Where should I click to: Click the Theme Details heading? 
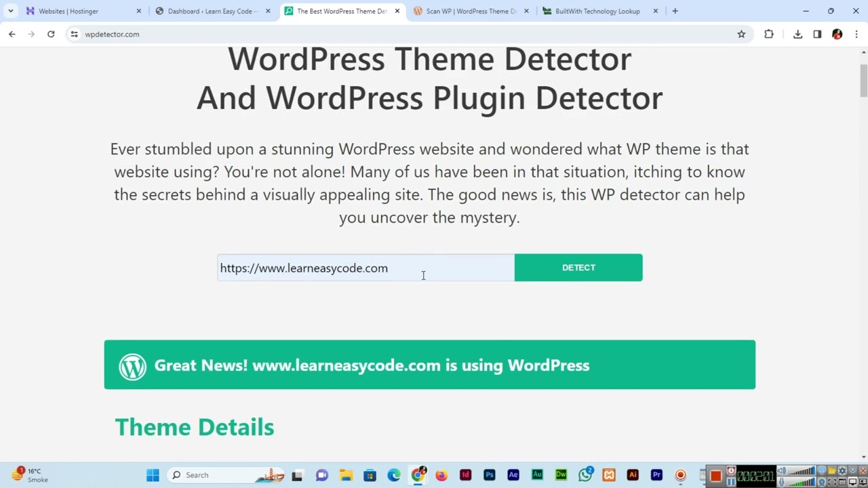coord(195,427)
